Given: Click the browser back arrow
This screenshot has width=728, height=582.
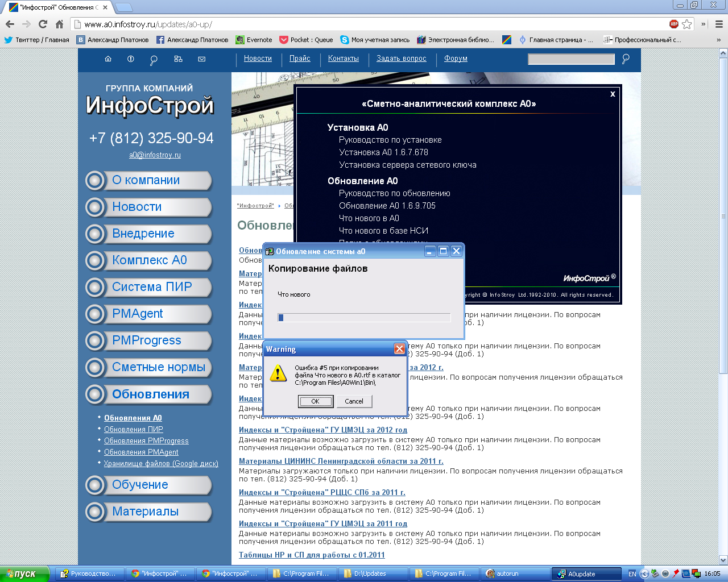Looking at the screenshot, I should click(10, 24).
